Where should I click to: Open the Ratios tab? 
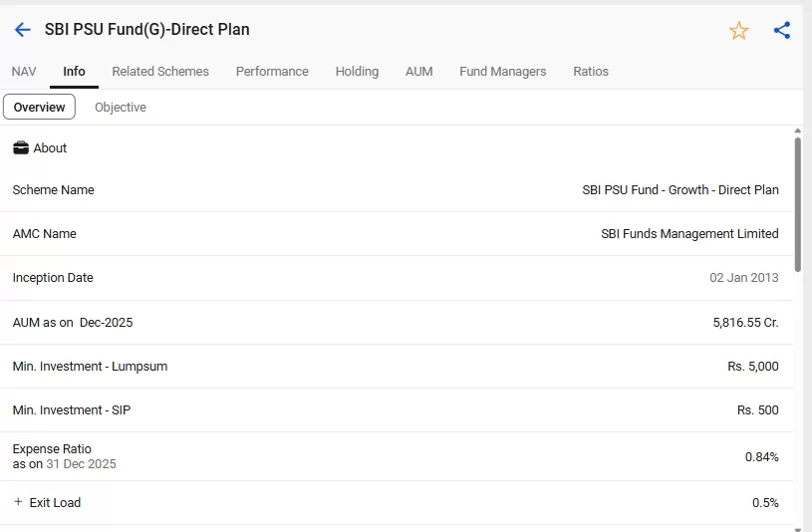point(591,72)
